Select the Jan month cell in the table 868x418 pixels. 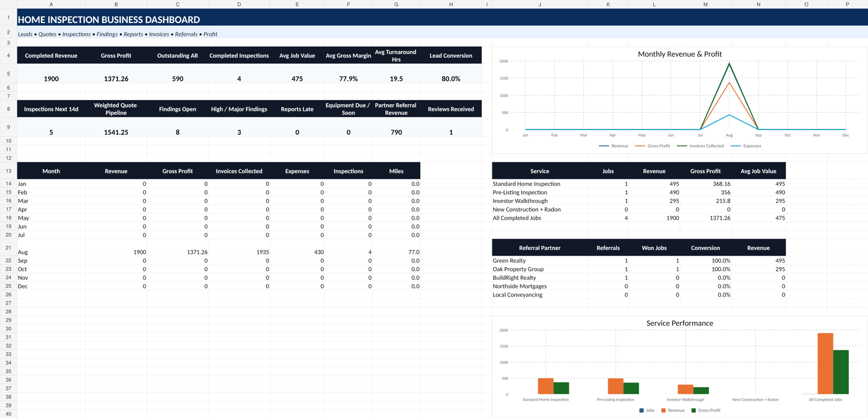[x=51, y=184]
